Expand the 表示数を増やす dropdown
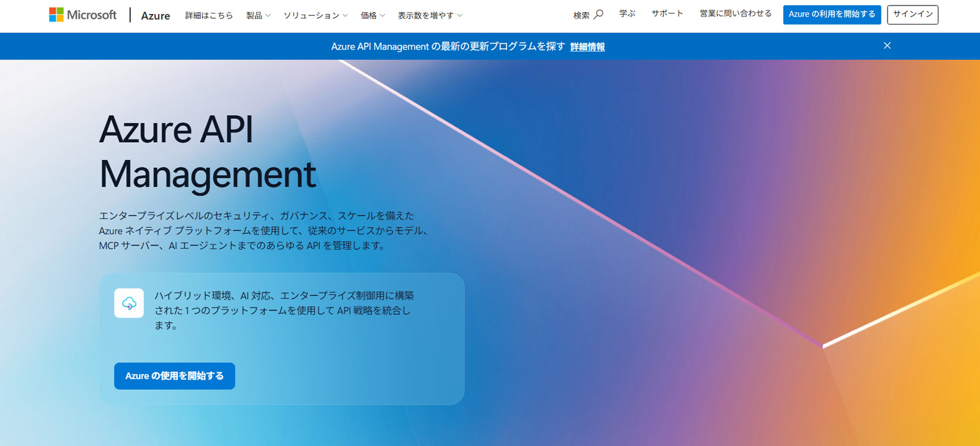Viewport: 980px width, 446px height. pos(430,15)
